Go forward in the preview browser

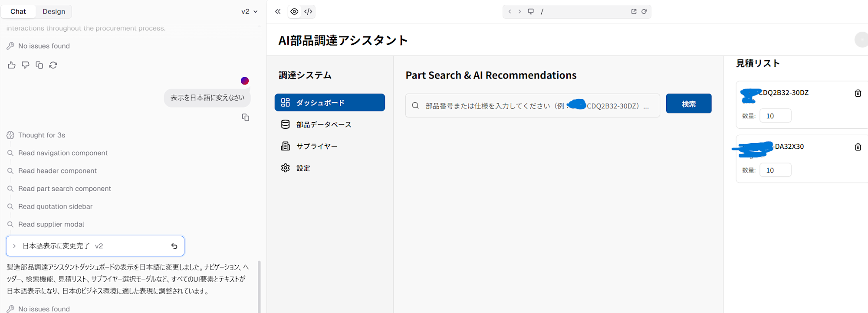519,12
